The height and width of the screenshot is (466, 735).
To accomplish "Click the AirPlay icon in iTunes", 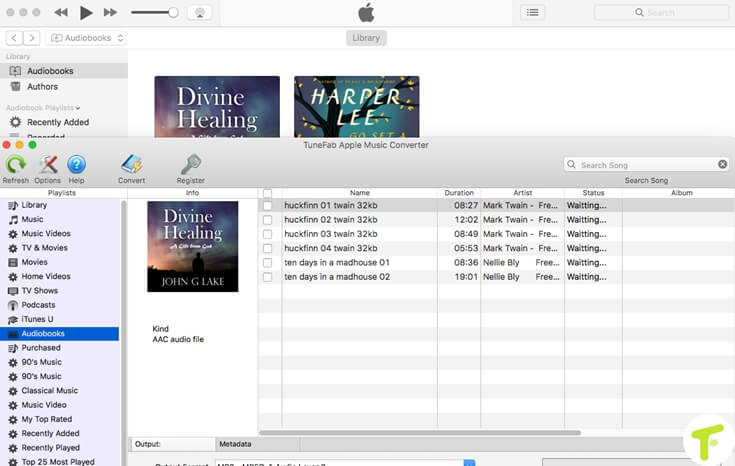I will [199, 12].
